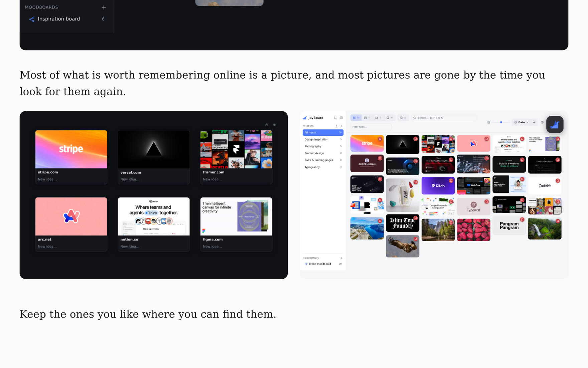Open the stripe.com moodboard card image
The height and width of the screenshot is (368, 588).
click(71, 149)
